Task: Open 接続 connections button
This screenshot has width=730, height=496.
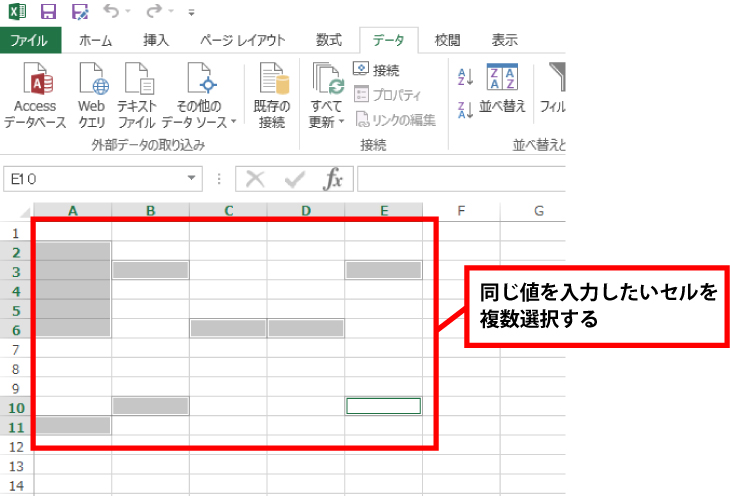Action: (x=376, y=70)
